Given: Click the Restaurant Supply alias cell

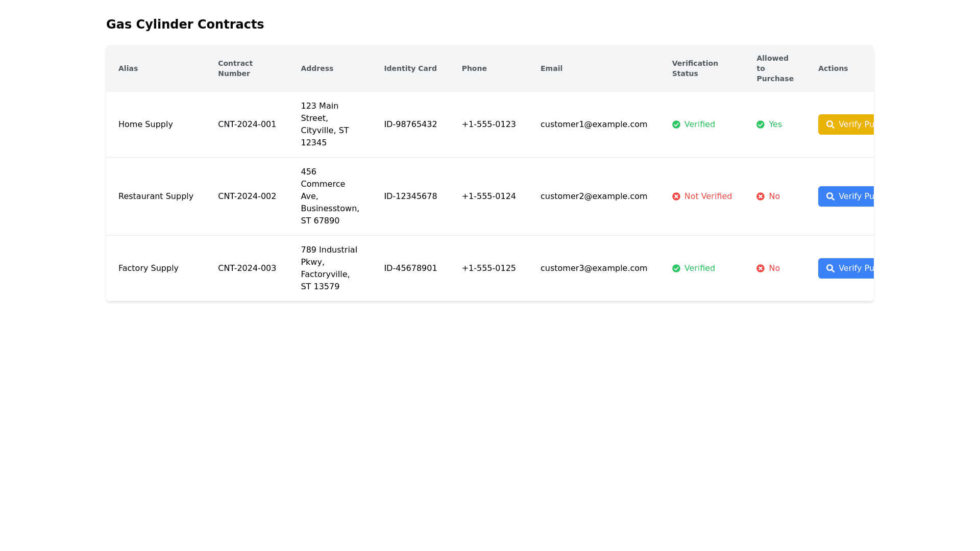Looking at the screenshot, I should pos(156,196).
